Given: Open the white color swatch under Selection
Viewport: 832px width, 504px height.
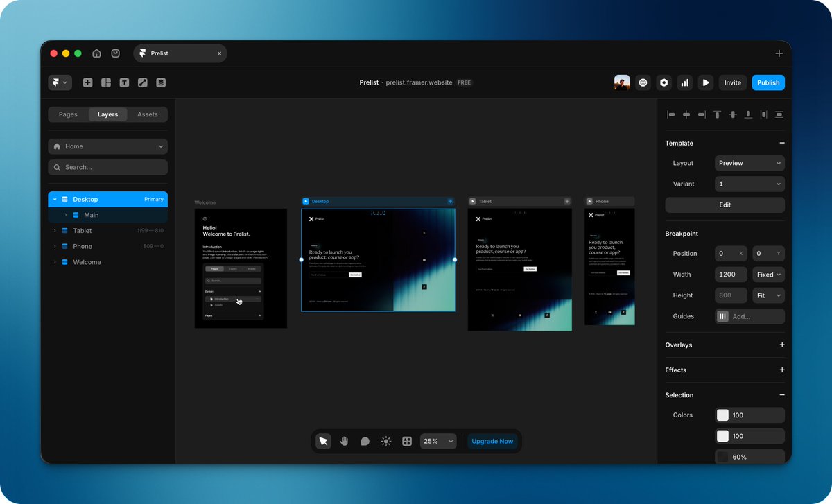Looking at the screenshot, I should tap(723, 415).
